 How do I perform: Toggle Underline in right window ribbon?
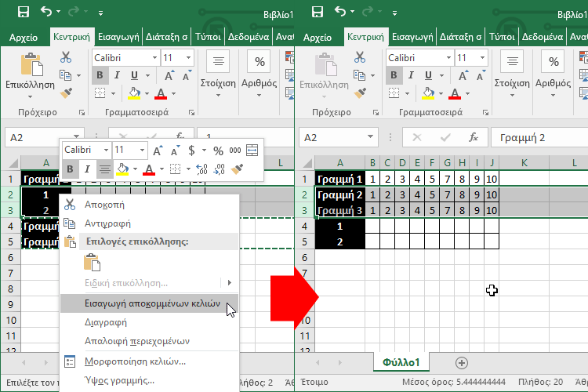click(428, 75)
